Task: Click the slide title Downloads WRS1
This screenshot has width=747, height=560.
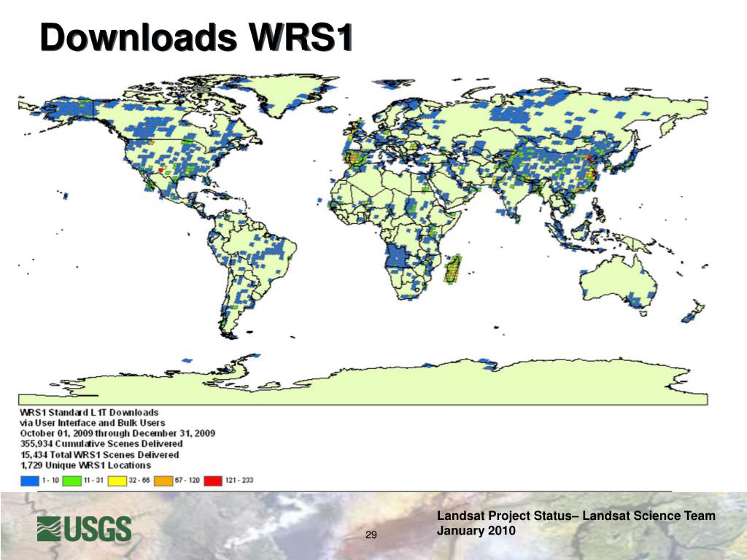Action: pyautogui.click(x=196, y=36)
